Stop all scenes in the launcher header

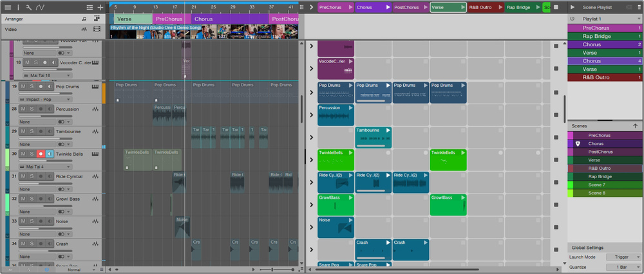point(556,7)
